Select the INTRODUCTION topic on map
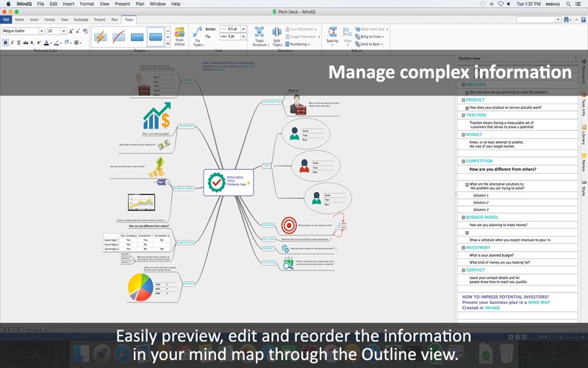The image size is (588, 368). coord(272,102)
